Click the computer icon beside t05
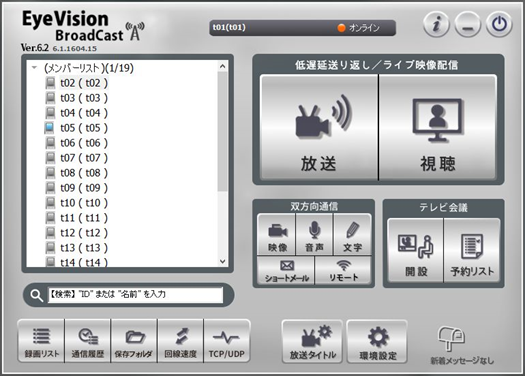 50,128
